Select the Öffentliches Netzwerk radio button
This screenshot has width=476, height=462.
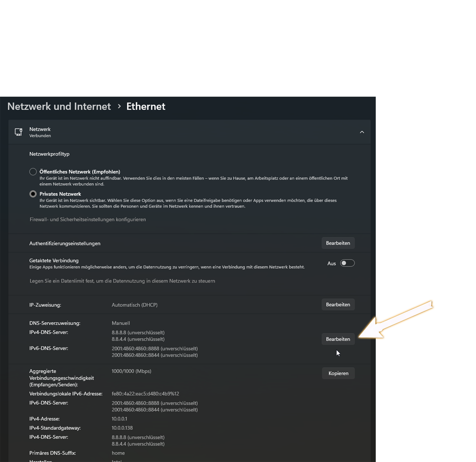[33, 172]
